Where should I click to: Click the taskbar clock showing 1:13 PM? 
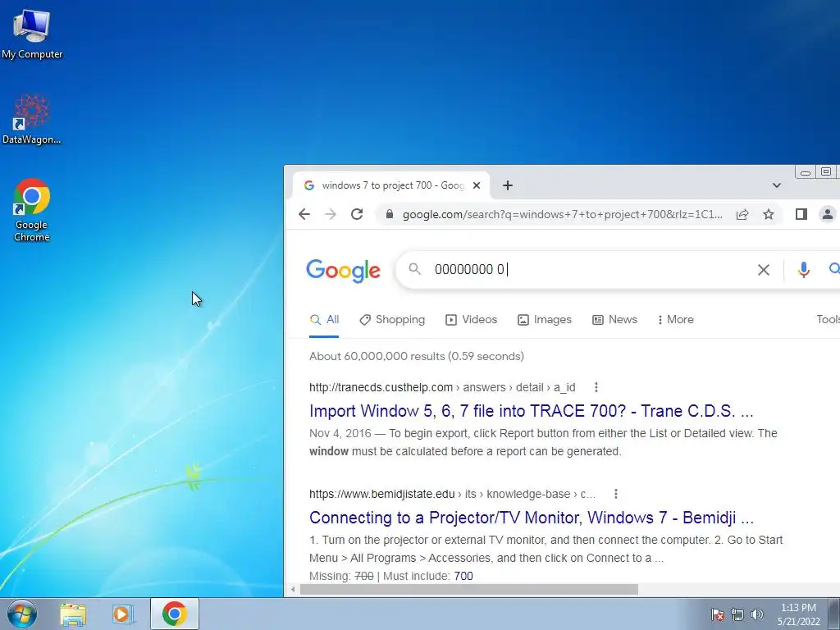click(x=798, y=614)
